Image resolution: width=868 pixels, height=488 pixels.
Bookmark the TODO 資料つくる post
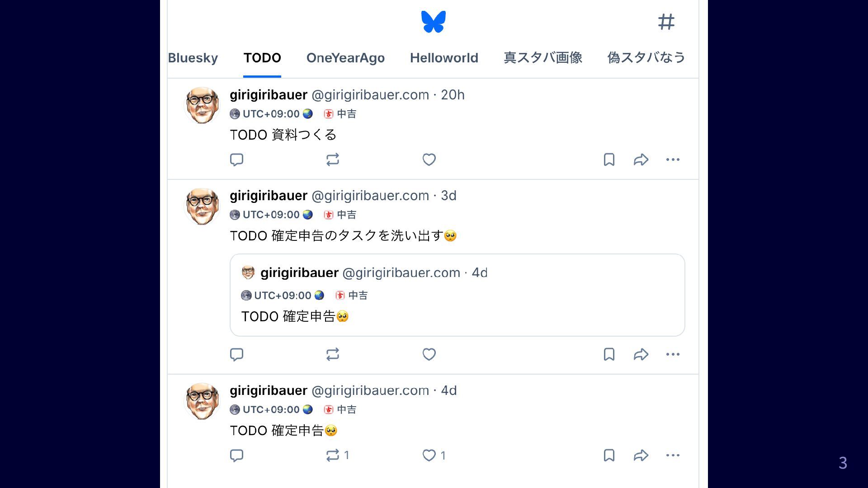click(609, 160)
